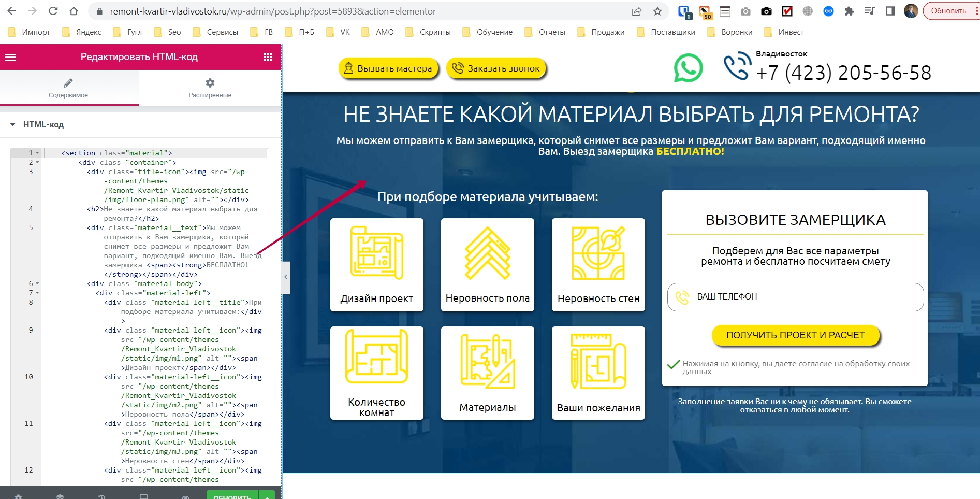Screen dimensions: 980x499
Task: Toggle the browser side panel
Action: pos(890,11)
